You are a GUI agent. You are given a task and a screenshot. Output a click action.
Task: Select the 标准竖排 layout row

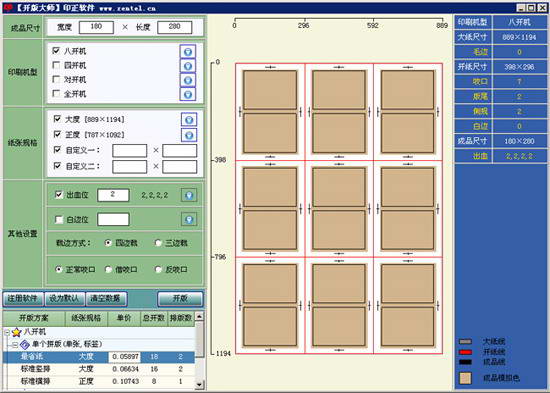click(x=99, y=369)
